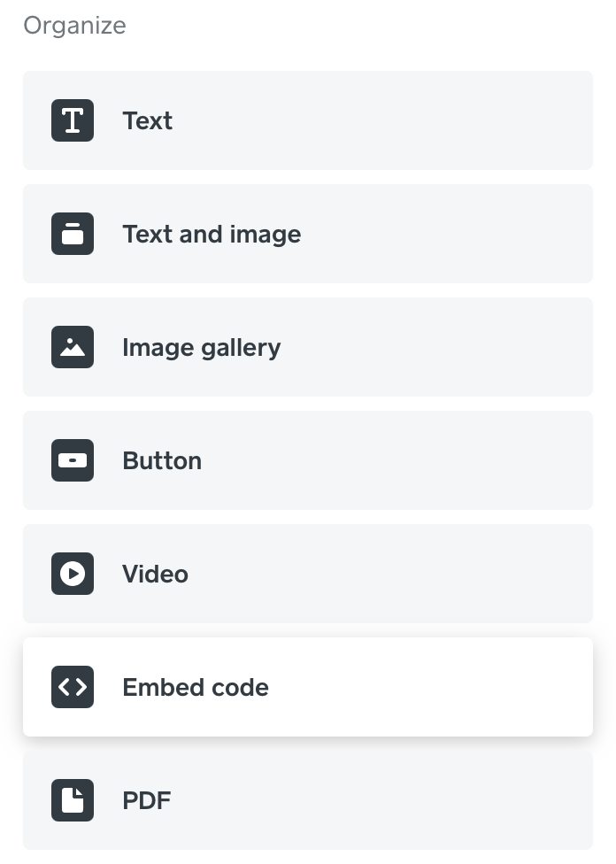This screenshot has width=616, height=864.
Task: Click the Embed code label
Action: click(x=195, y=687)
